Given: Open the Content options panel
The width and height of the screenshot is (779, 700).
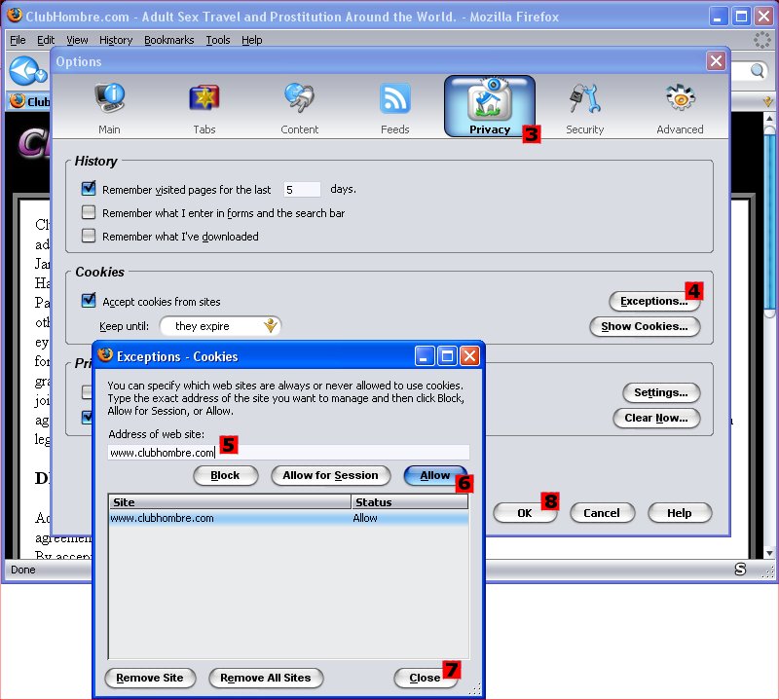Looking at the screenshot, I should pos(299,107).
